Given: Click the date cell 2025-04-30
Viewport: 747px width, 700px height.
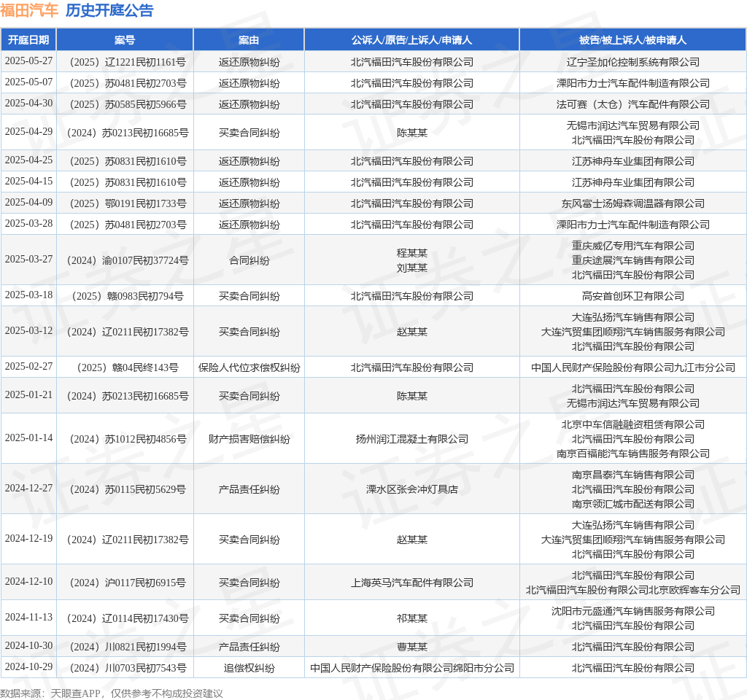Looking at the screenshot, I should (x=28, y=104).
